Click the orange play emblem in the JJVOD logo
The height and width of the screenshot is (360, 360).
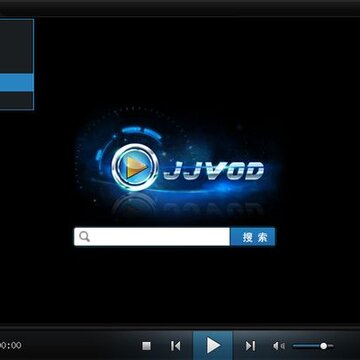coord(135,167)
